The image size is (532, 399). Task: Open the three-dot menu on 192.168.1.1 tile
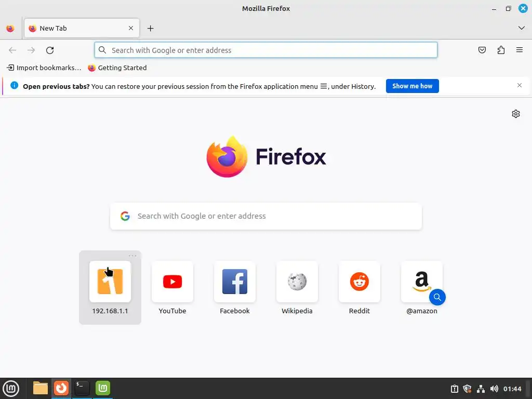132,256
